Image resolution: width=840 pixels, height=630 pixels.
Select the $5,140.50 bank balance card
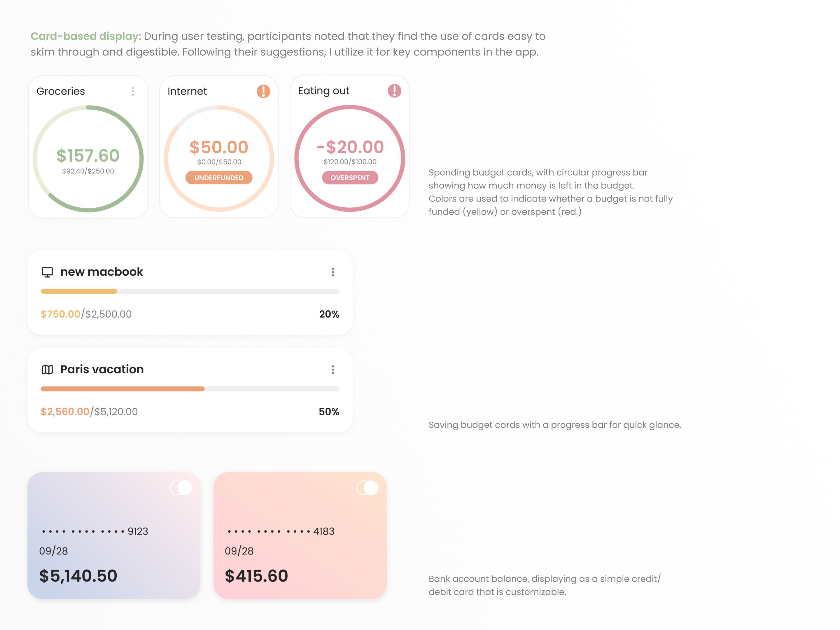[x=114, y=535]
